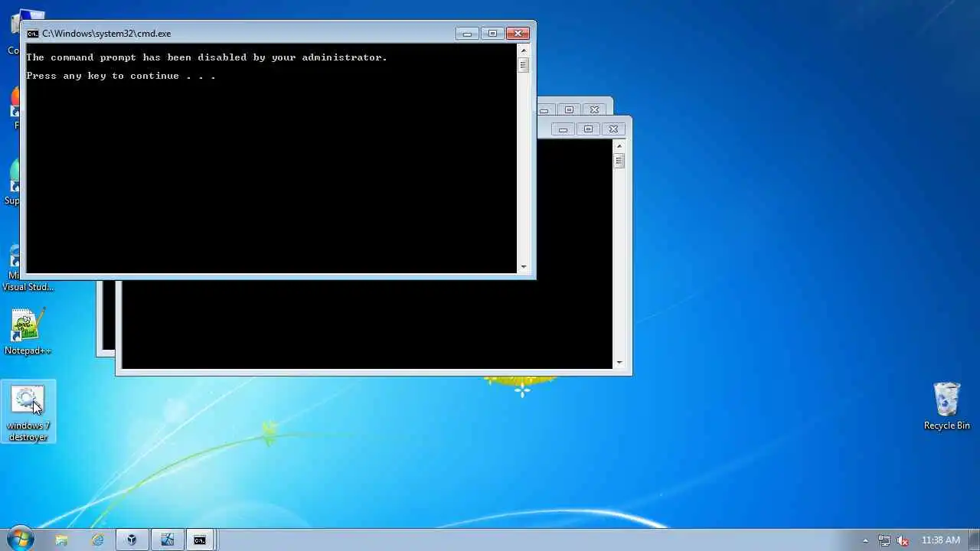
Task: Close the front C:\Windows\system32\cmd.exe window
Action: [518, 33]
